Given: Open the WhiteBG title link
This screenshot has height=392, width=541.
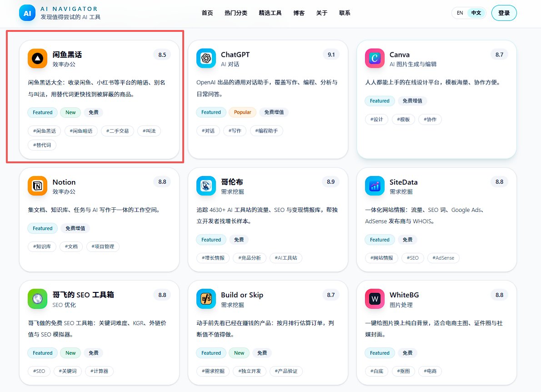Looking at the screenshot, I should pos(404,295).
